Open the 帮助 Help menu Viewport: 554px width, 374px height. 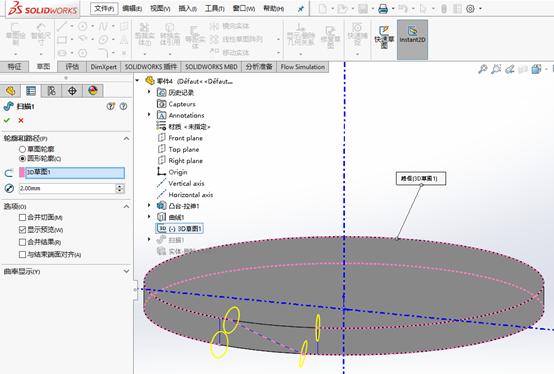(274, 8)
